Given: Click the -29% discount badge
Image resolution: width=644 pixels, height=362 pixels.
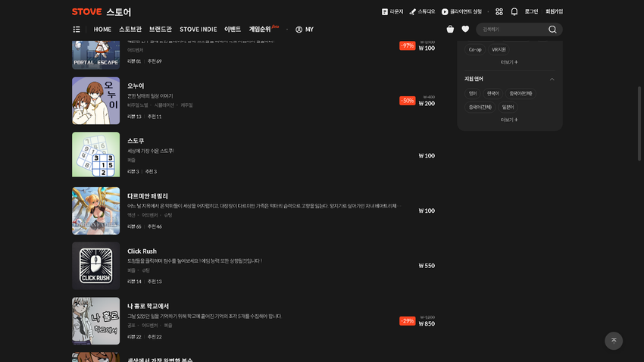Looking at the screenshot, I should (407, 321).
